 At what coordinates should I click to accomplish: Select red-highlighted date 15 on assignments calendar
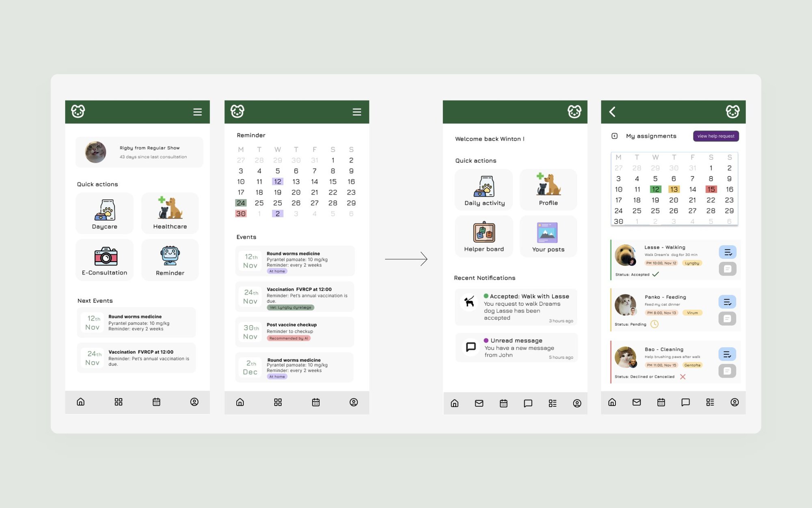[711, 189]
